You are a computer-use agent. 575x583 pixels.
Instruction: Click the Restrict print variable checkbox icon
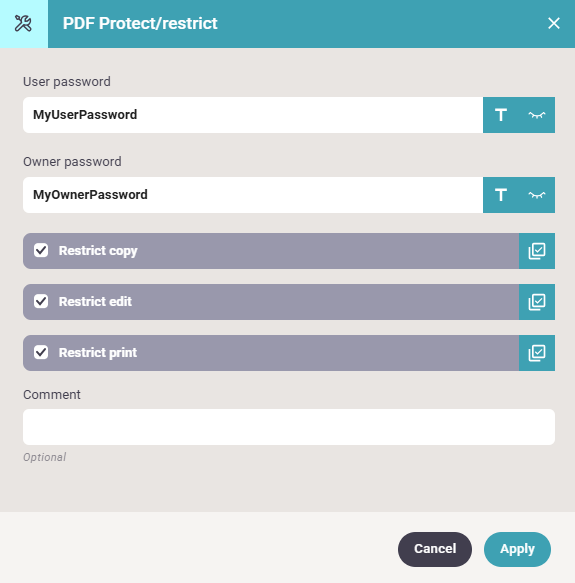pos(537,353)
